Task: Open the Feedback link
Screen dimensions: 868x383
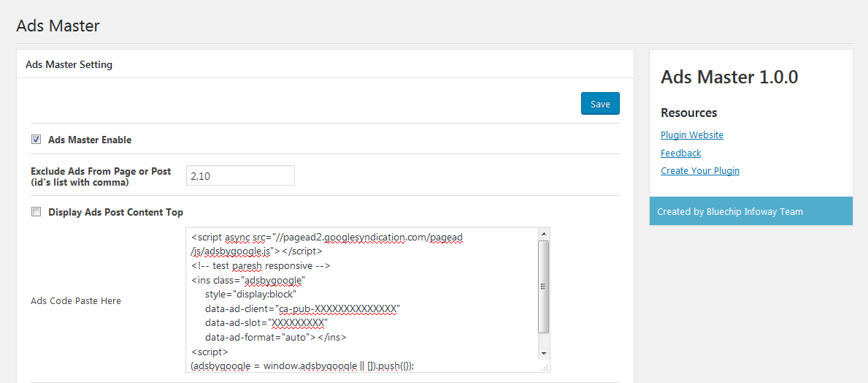Action: pos(681,153)
